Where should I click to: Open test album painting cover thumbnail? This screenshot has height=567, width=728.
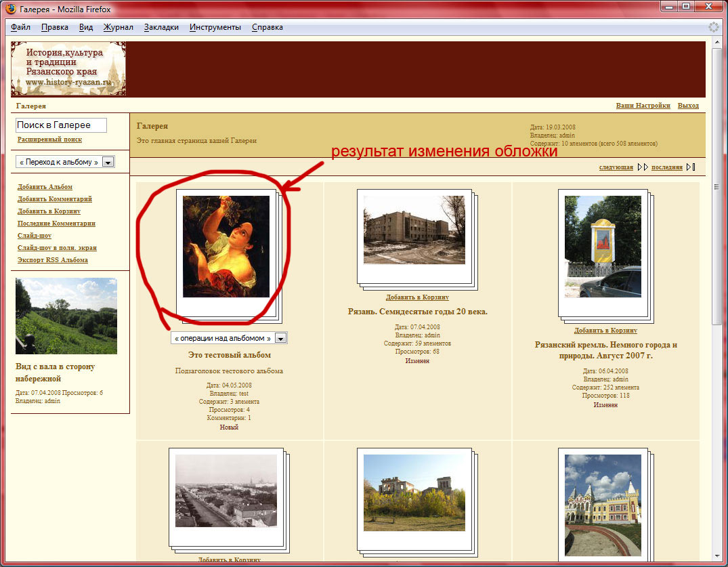pos(226,247)
